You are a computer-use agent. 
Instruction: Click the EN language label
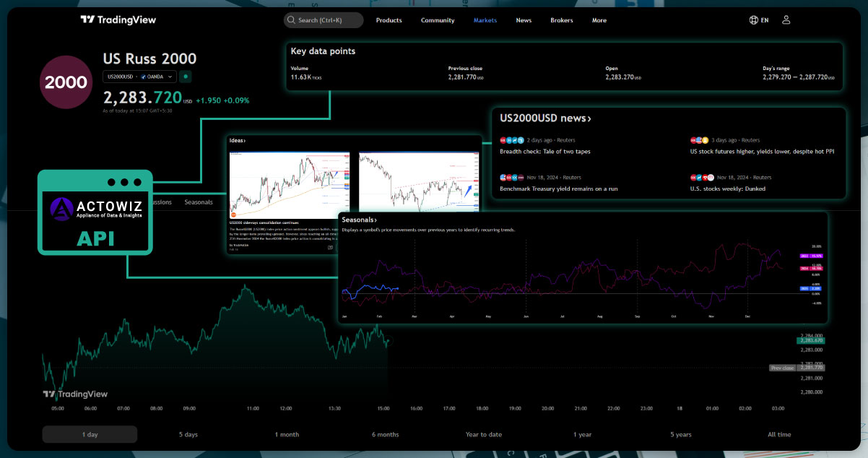click(x=765, y=20)
